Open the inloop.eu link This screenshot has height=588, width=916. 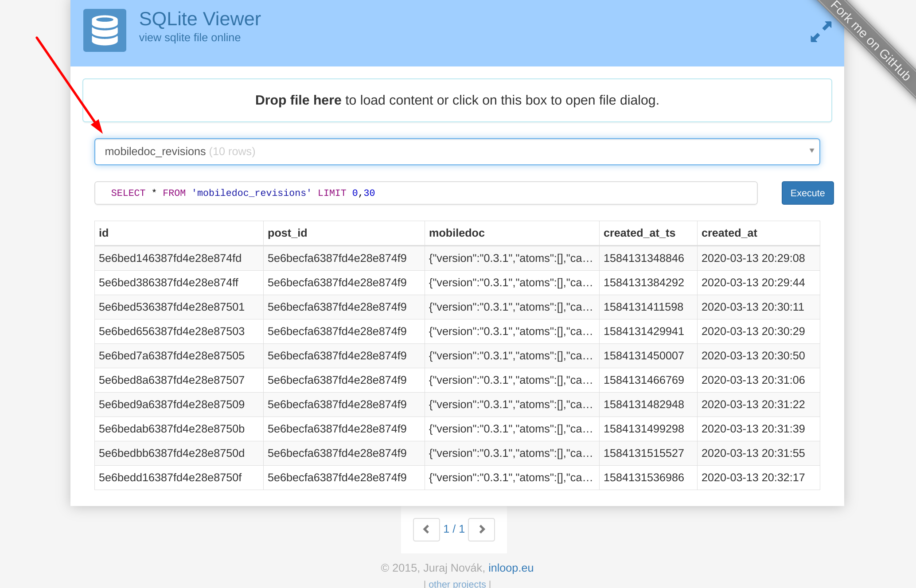coord(511,568)
